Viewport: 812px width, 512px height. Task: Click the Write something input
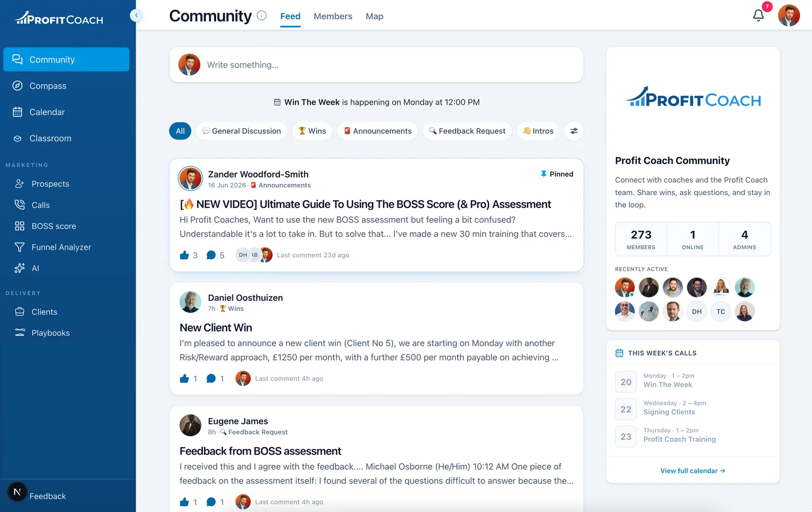pyautogui.click(x=377, y=65)
